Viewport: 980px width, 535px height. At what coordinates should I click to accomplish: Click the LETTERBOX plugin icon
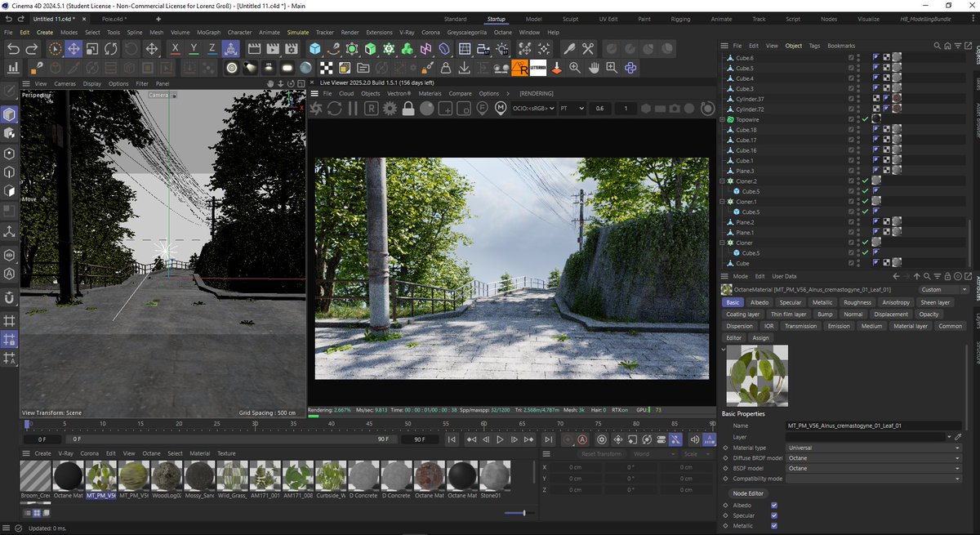pyautogui.click(x=538, y=68)
